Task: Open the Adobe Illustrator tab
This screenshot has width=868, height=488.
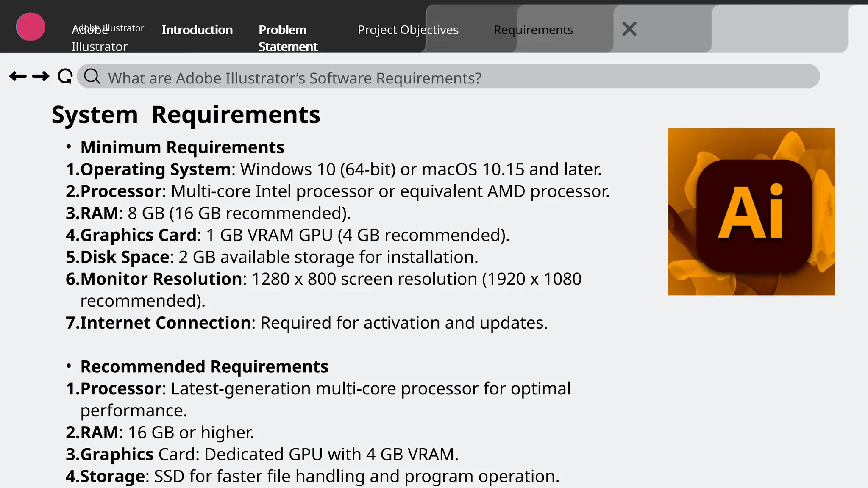Action: tap(102, 37)
